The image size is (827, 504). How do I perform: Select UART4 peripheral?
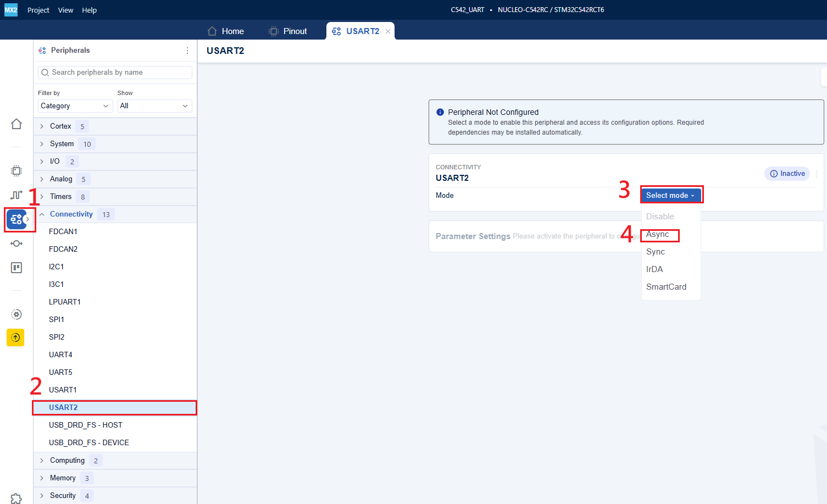pyautogui.click(x=115, y=355)
